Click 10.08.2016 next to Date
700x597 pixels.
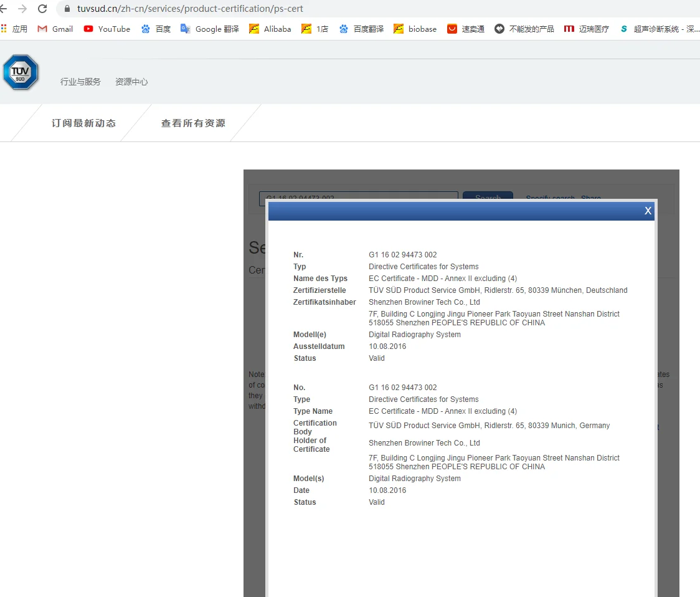point(387,490)
